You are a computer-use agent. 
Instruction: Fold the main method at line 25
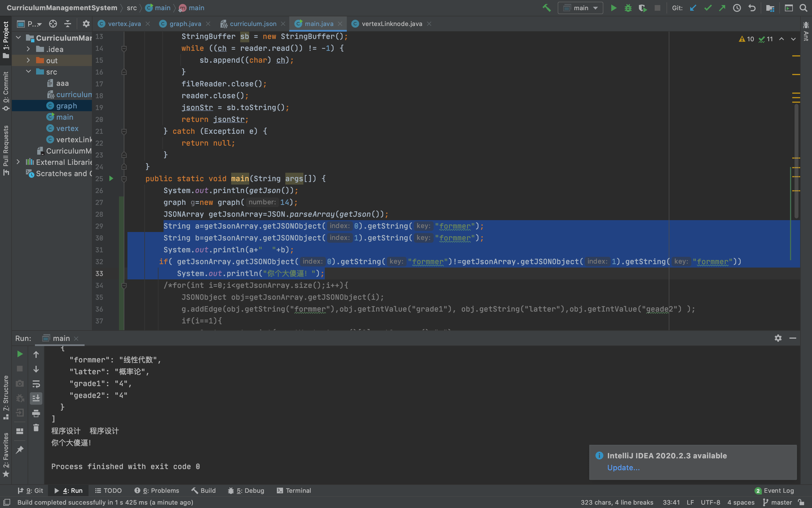click(x=124, y=179)
